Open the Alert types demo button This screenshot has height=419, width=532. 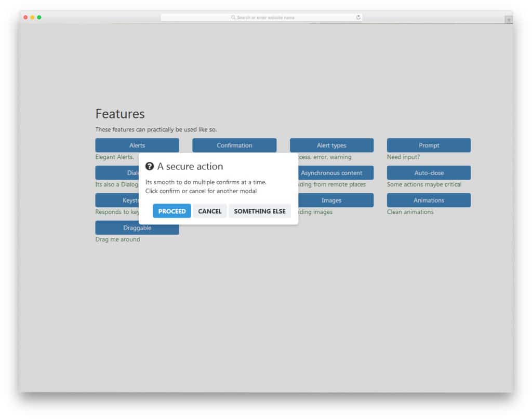[331, 145]
